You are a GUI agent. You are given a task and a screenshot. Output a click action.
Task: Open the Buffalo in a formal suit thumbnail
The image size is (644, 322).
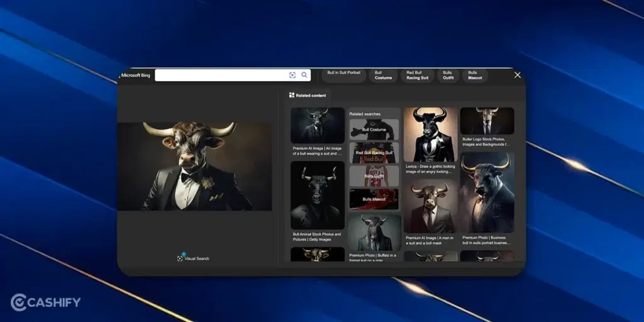pyautogui.click(x=374, y=233)
